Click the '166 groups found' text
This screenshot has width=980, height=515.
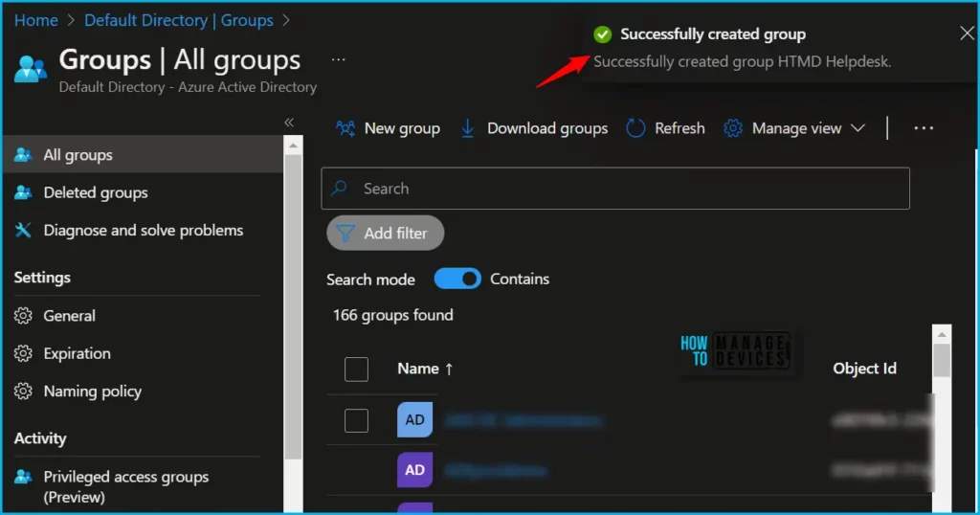click(x=393, y=315)
